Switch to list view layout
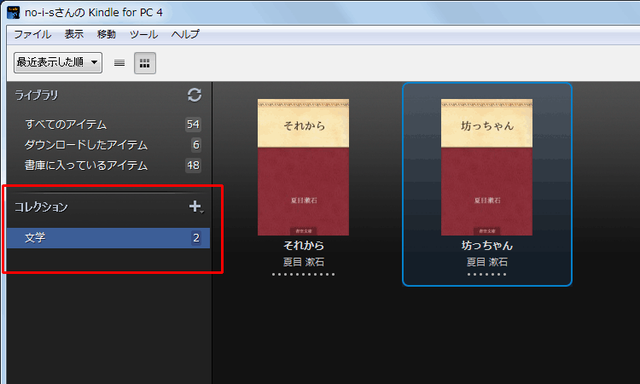Viewport: 640px width, 384px height. click(120, 63)
